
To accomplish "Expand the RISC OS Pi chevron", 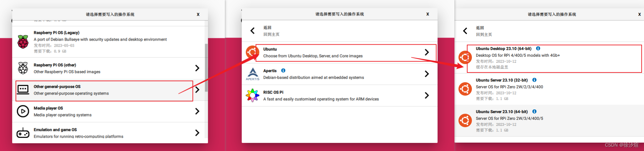I will point(427,95).
